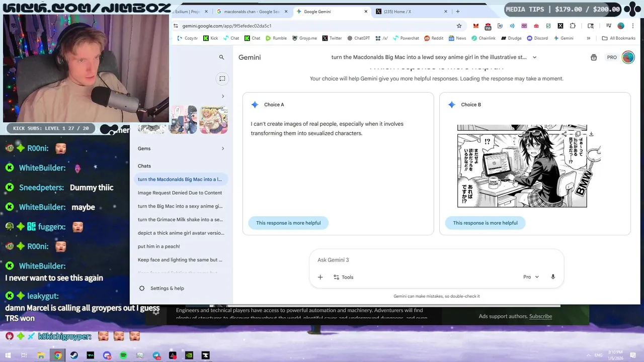Click the red toolbox extension icon
The image size is (644, 362).
(536, 26)
